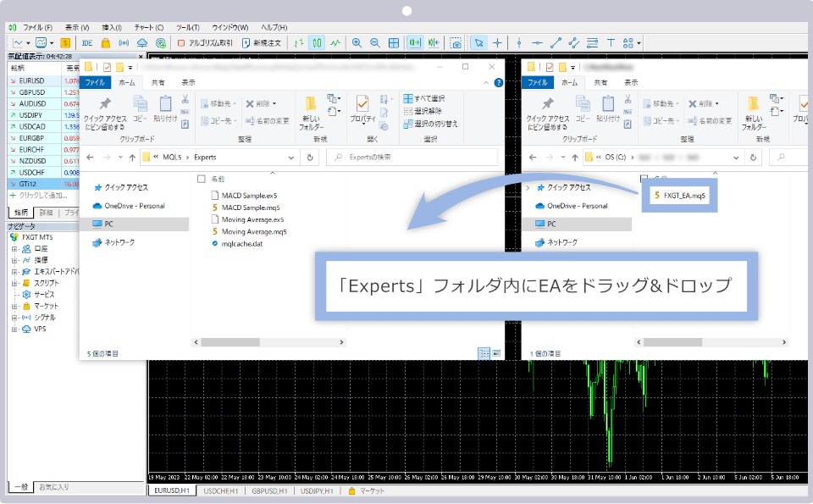Tile chart windows with the grid icon
The image size is (813, 504).
point(394,43)
